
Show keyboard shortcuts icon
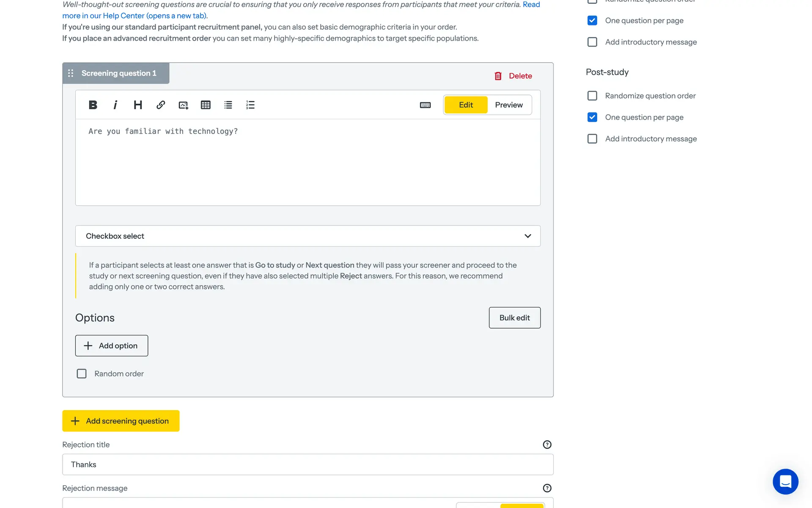click(425, 105)
